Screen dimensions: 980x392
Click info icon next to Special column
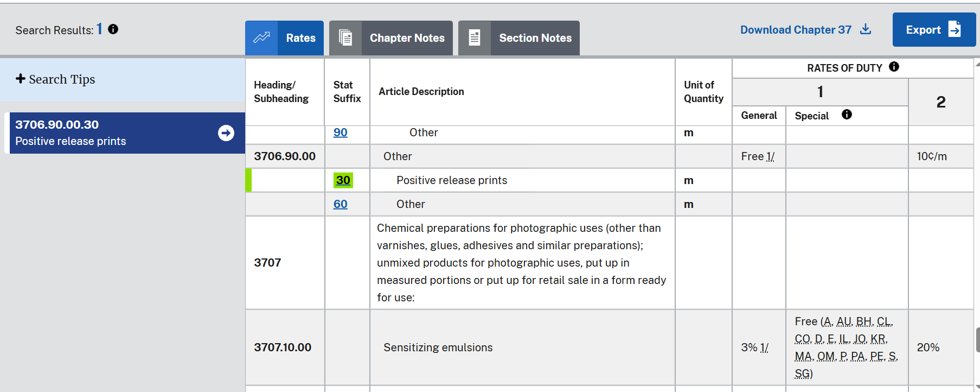pos(847,115)
